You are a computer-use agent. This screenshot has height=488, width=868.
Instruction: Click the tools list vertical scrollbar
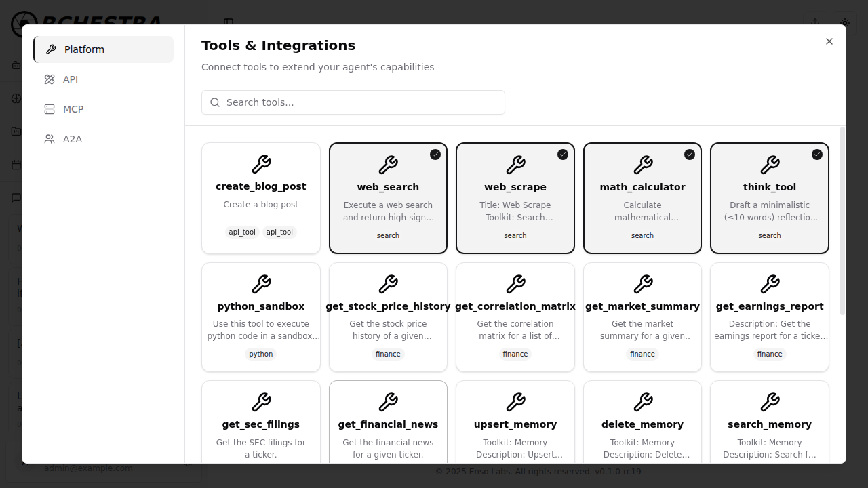[843, 221]
